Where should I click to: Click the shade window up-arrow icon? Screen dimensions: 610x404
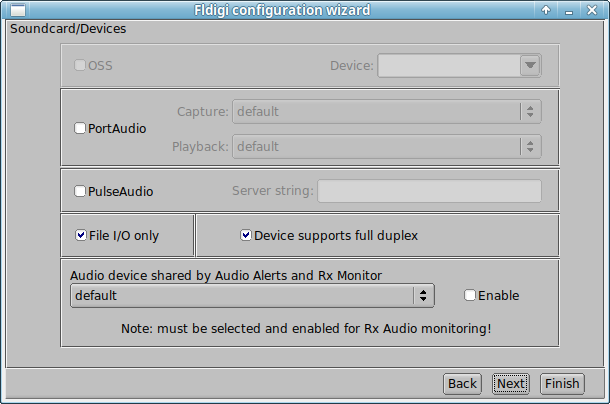[546, 10]
